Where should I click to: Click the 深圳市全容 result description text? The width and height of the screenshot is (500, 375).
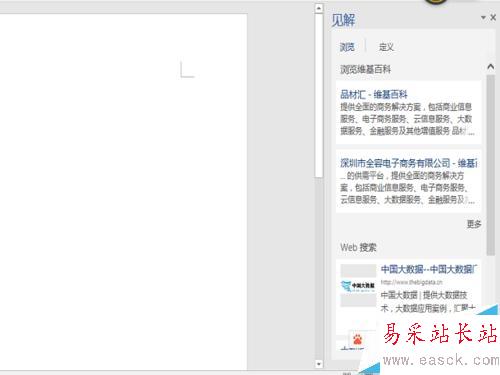[x=407, y=188]
